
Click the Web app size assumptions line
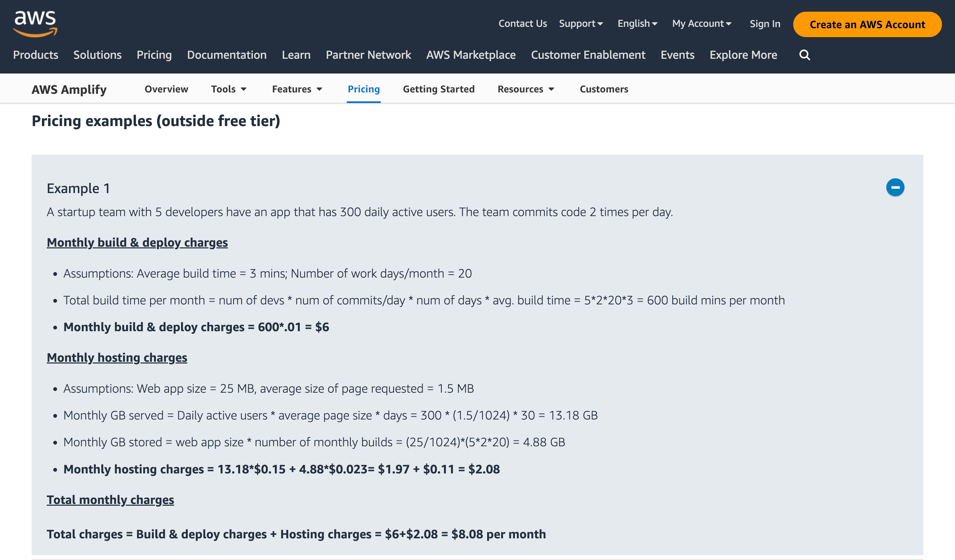(269, 388)
